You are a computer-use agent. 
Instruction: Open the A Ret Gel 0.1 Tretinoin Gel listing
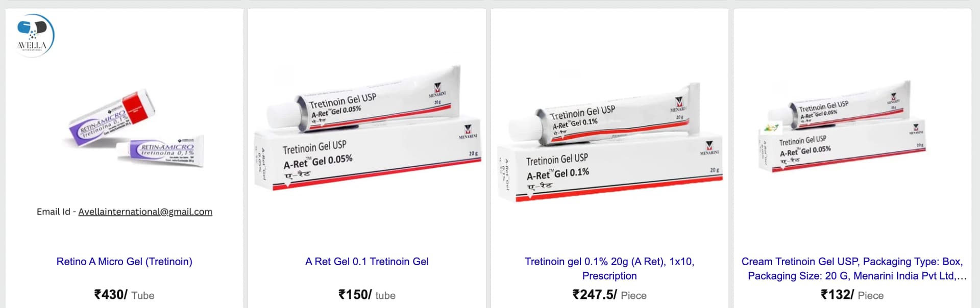tap(367, 262)
